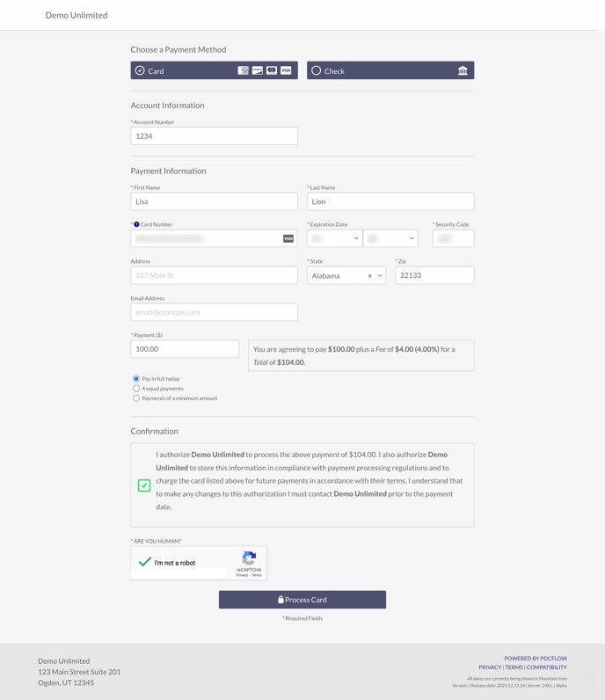Click the I'm not a robot checkbox

click(145, 562)
